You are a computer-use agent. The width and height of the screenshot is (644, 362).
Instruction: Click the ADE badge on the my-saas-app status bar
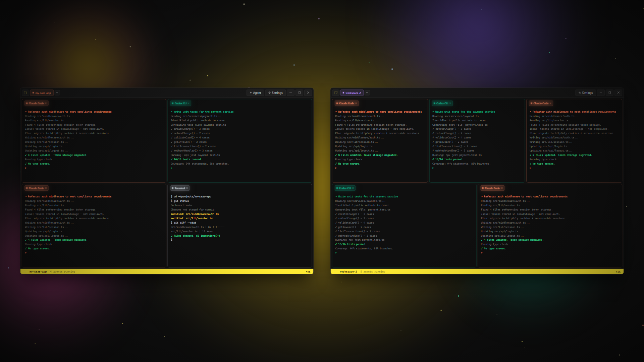(x=308, y=271)
